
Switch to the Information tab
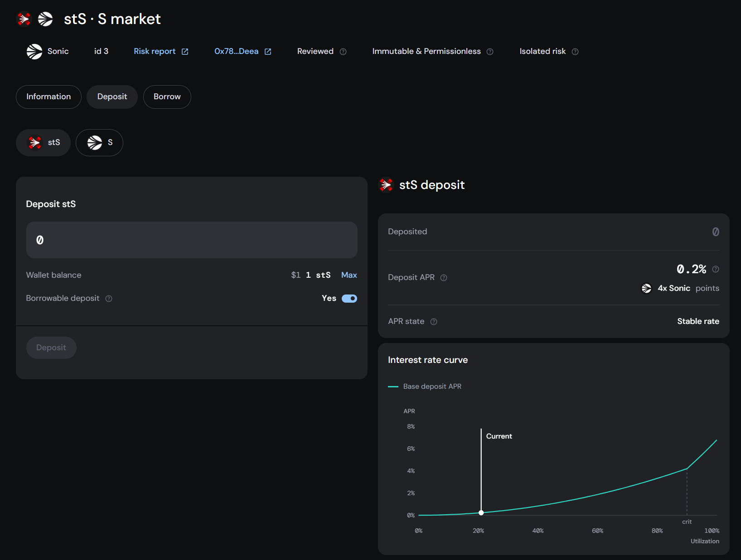[x=48, y=97]
